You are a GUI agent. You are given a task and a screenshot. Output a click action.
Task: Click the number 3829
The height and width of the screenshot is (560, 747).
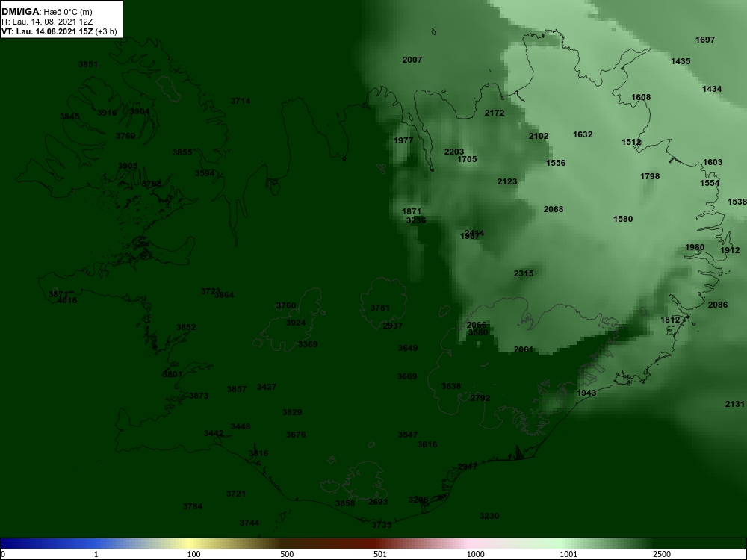[x=292, y=412]
